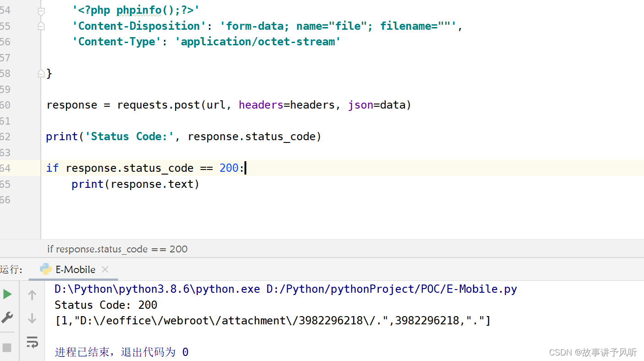Stop the process with the square button
This screenshot has width=644, height=361.
[7, 347]
